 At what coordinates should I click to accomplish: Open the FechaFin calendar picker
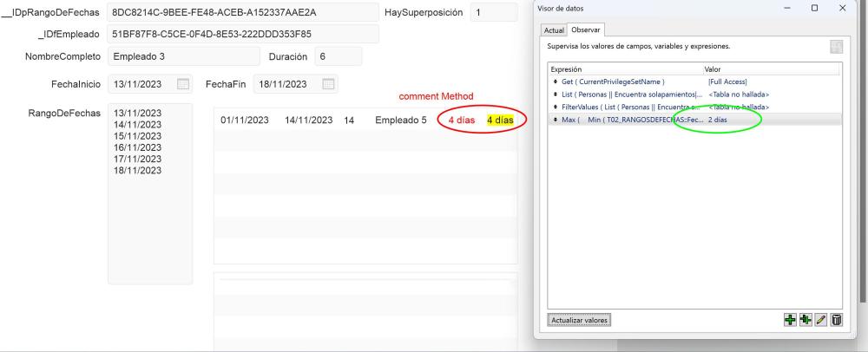pos(328,84)
